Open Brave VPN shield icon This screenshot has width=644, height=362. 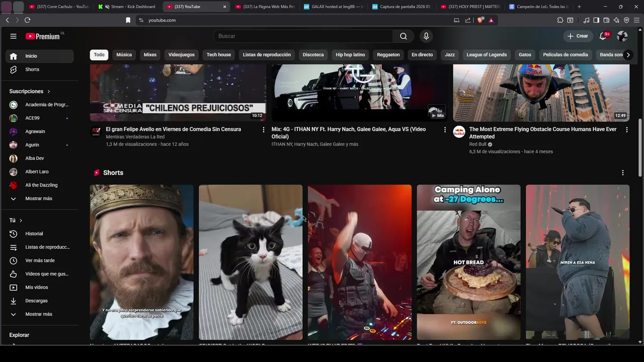pos(626,20)
